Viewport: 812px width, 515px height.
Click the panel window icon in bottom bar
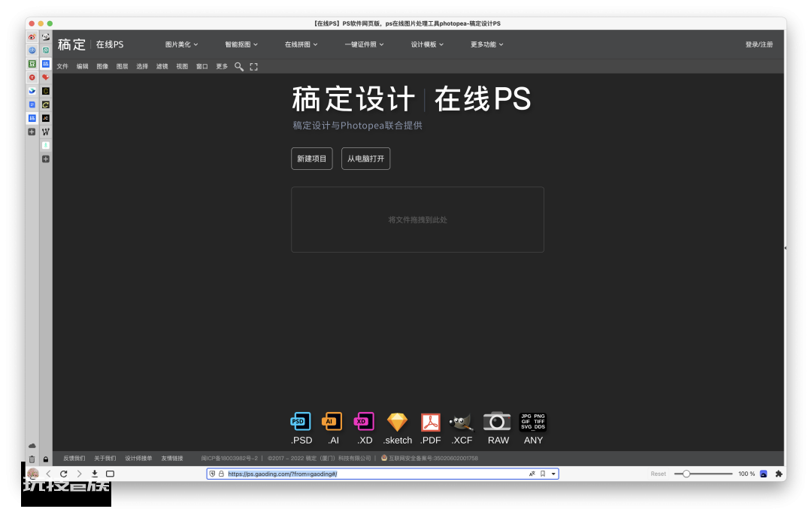pyautogui.click(x=111, y=474)
